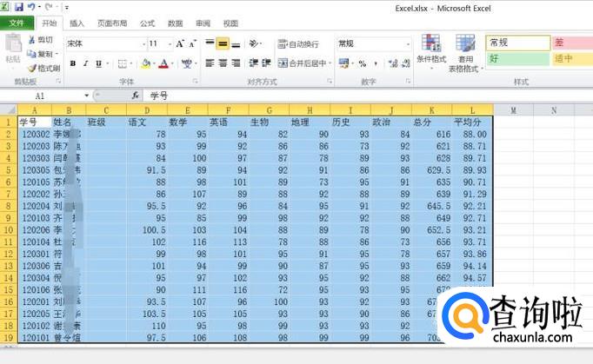Click Merge and Center (合并后居中) button
The image size is (593, 364).
[x=302, y=63]
